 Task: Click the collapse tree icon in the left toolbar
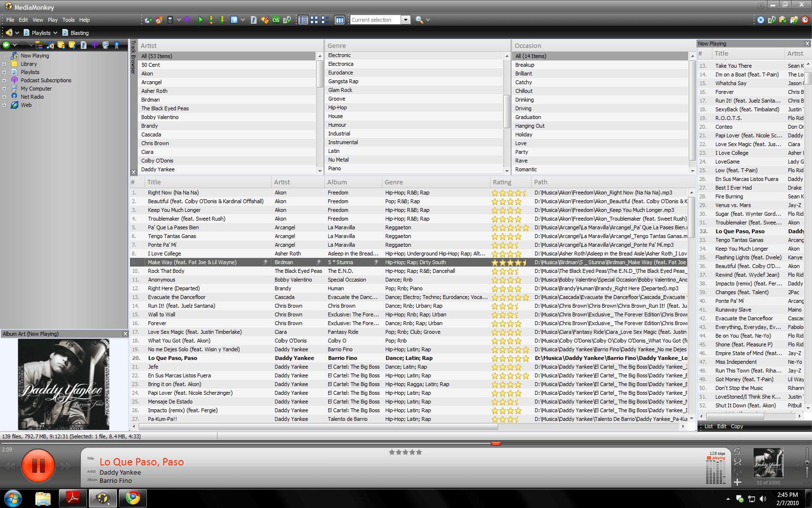click(x=39, y=45)
